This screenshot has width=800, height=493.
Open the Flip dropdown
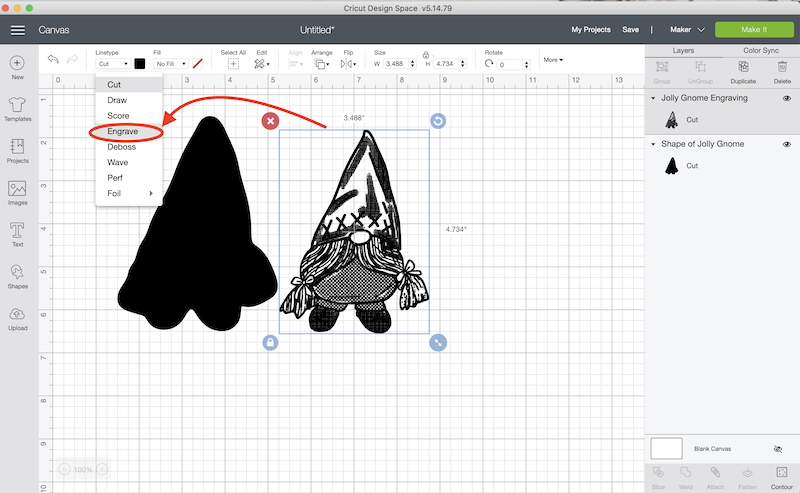tap(348, 64)
